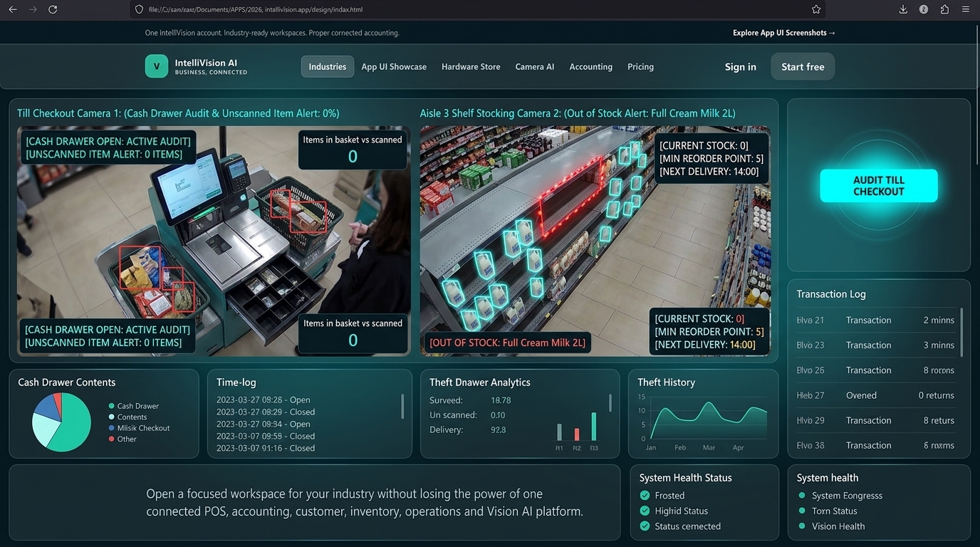Click the IntelliVision AI brand name
The image size is (980, 547).
coord(206,63)
